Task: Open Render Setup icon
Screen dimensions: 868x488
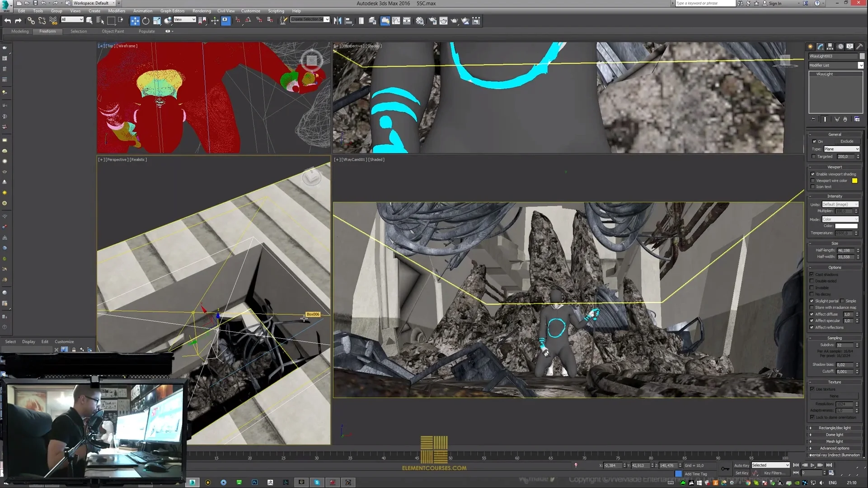Action: click(432, 20)
